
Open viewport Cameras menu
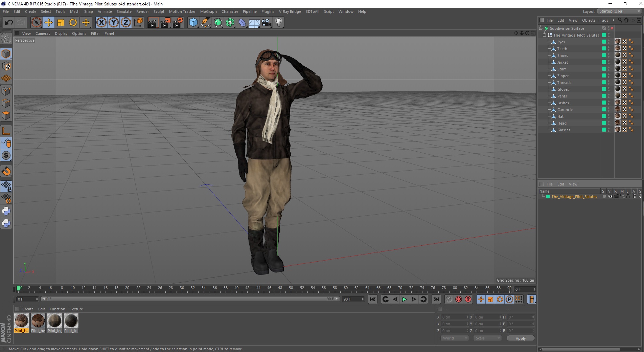[x=43, y=34]
